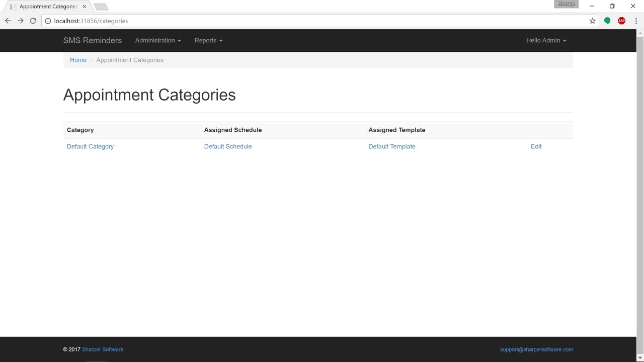The image size is (644, 362).
Task: Edit the Default Category row
Action: (x=536, y=146)
